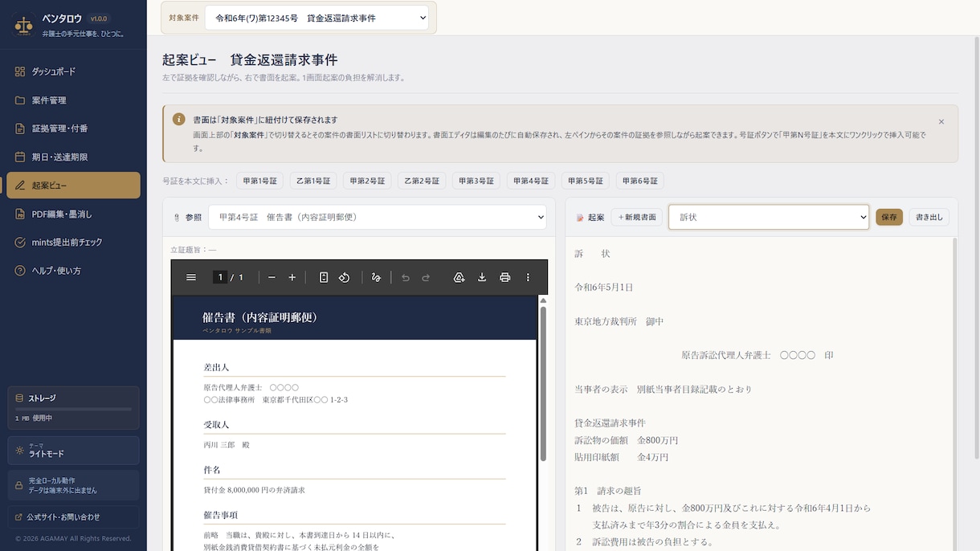Click the 完全ローカル動作 lock notice
Screen dimensions: 980x551
click(x=73, y=485)
